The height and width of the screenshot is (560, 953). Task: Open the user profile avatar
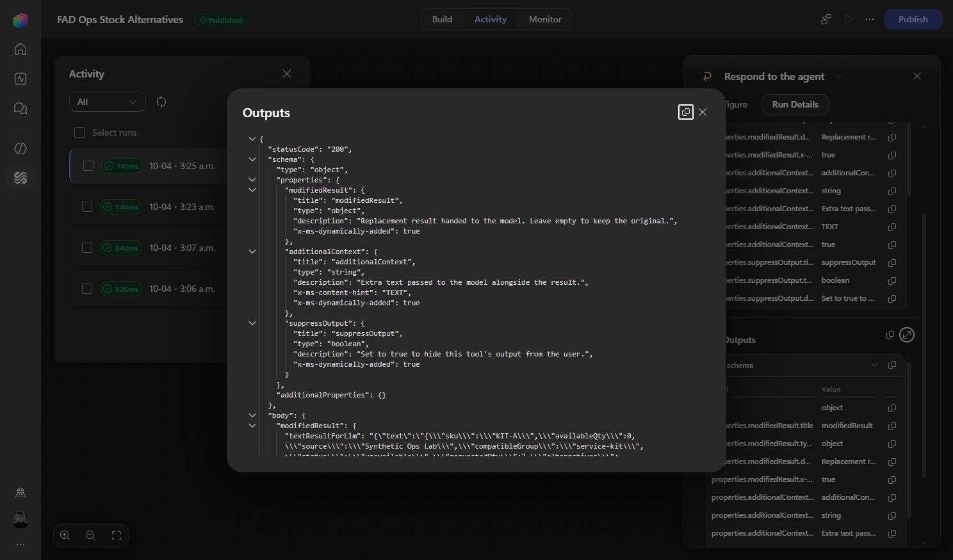click(x=20, y=519)
